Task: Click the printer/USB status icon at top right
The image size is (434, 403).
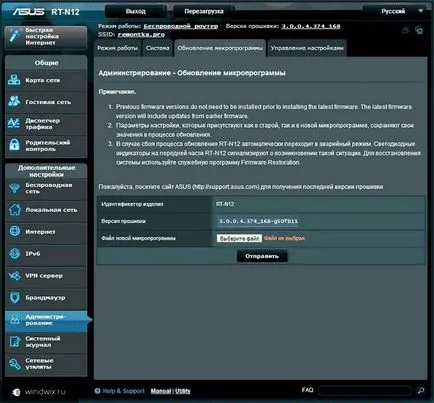Action: coord(405,30)
